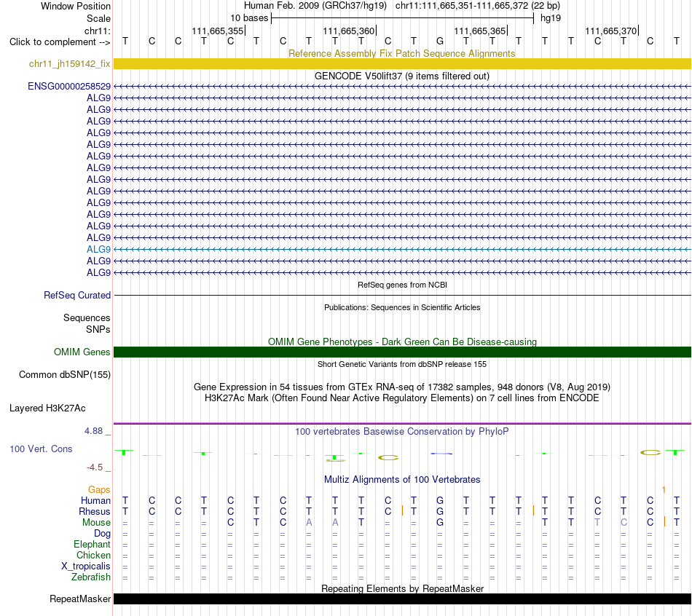Open the OMIM Gene Phenotypes track title
Image resolution: width=692 pixels, height=616 pixels.
tap(402, 341)
